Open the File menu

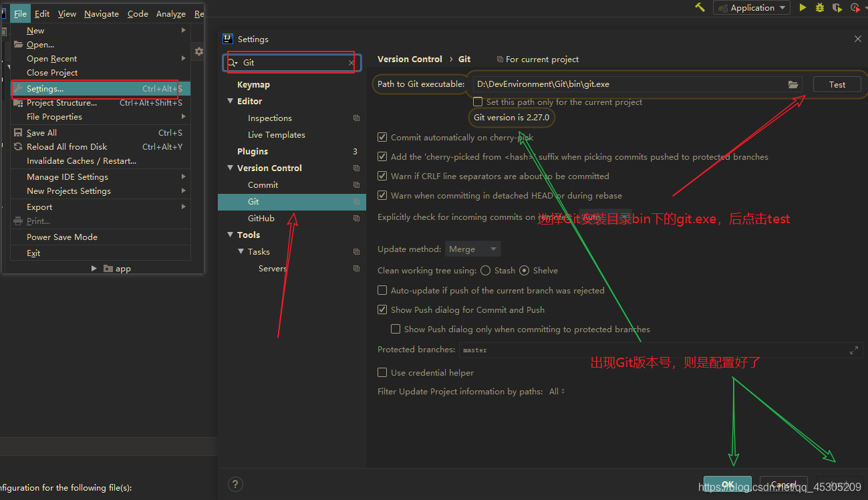(x=20, y=13)
